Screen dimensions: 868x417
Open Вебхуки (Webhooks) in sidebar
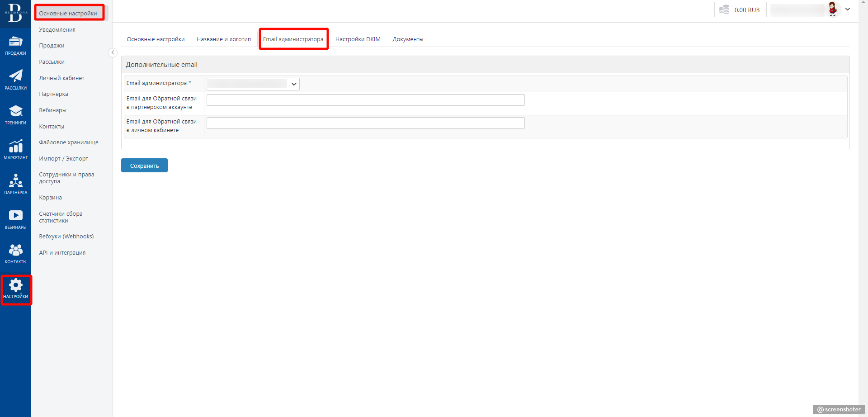pyautogui.click(x=66, y=237)
